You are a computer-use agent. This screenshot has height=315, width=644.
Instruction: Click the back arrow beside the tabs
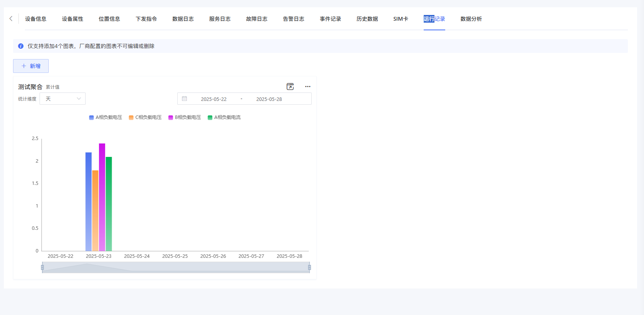coord(11,18)
